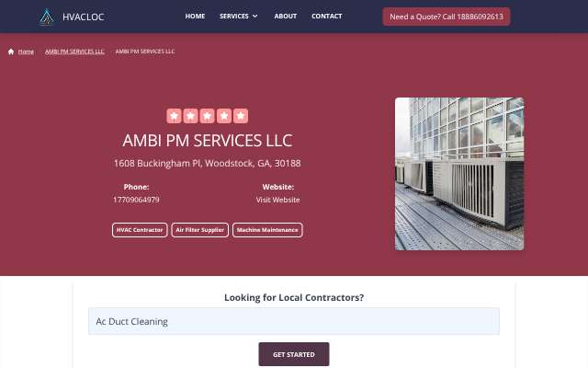The height and width of the screenshot is (368, 588).
Task: Click the HVACLOC triangle logo icon
Action: [x=47, y=17]
